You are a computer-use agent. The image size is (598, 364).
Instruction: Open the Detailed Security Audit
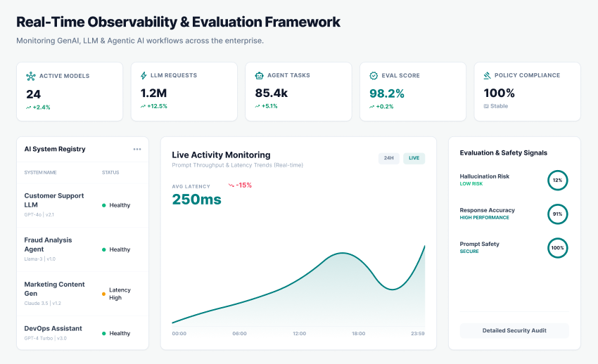click(514, 330)
